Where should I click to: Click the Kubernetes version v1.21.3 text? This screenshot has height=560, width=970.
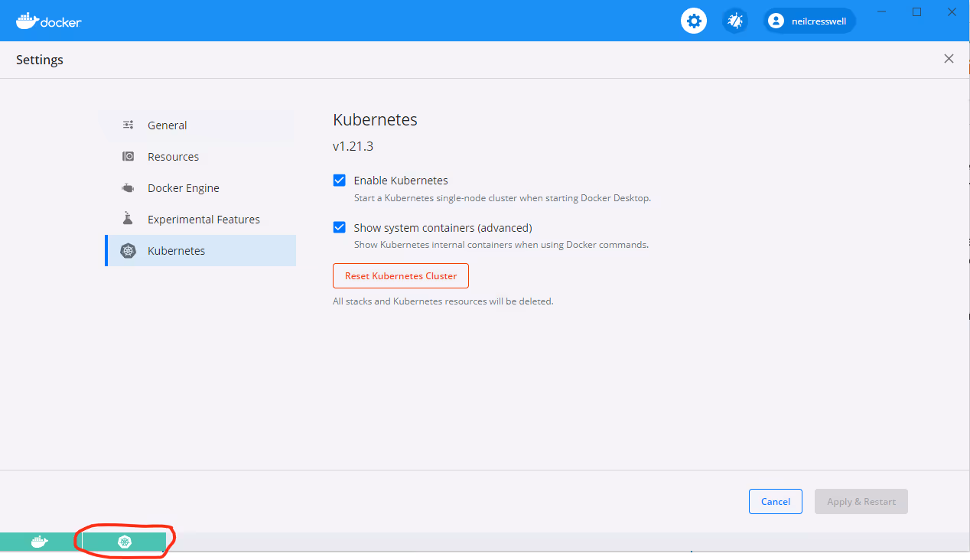[353, 146]
